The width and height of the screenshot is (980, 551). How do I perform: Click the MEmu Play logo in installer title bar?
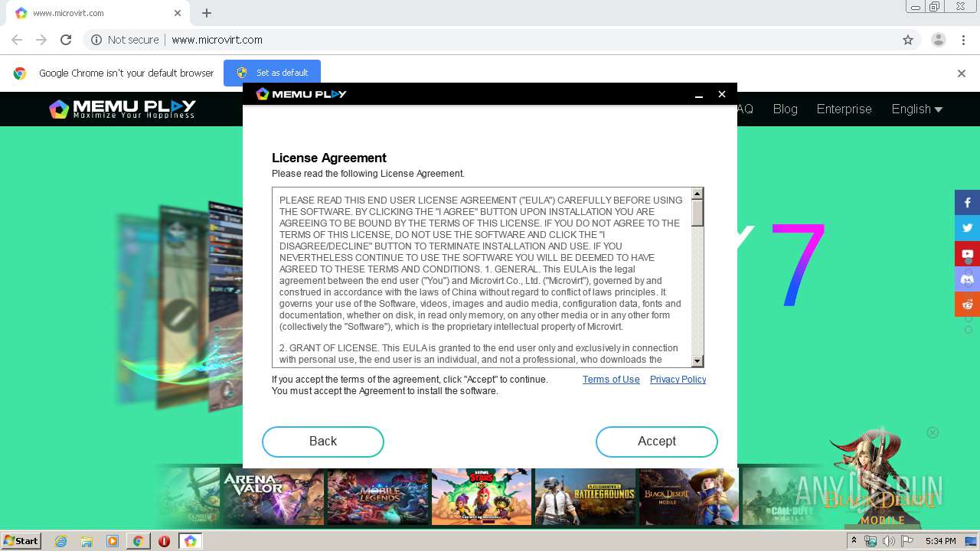coord(301,94)
